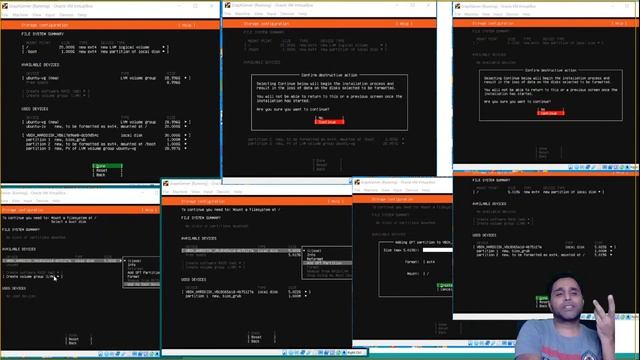
Task: Expand ubuntu-vg row under AVAILABLE DEVICES
Action: coord(106,78)
